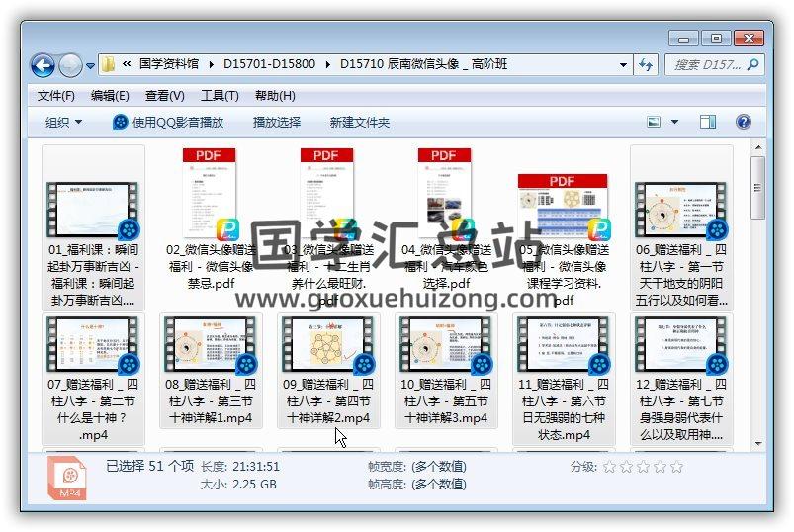The width and height of the screenshot is (794, 532).
Task: Maximize the explorer window
Action: coord(716,38)
